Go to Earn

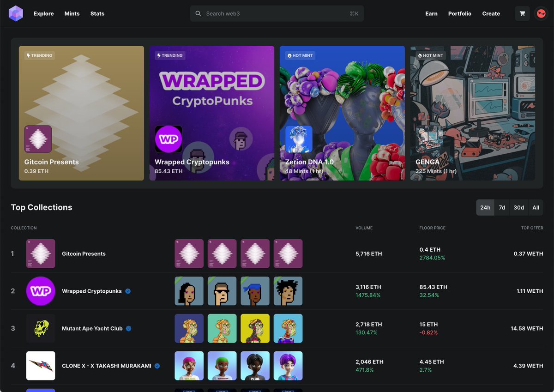(x=431, y=13)
